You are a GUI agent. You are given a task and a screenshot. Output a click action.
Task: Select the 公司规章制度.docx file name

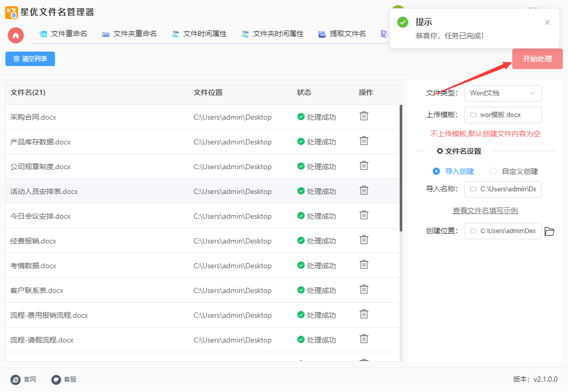(41, 167)
